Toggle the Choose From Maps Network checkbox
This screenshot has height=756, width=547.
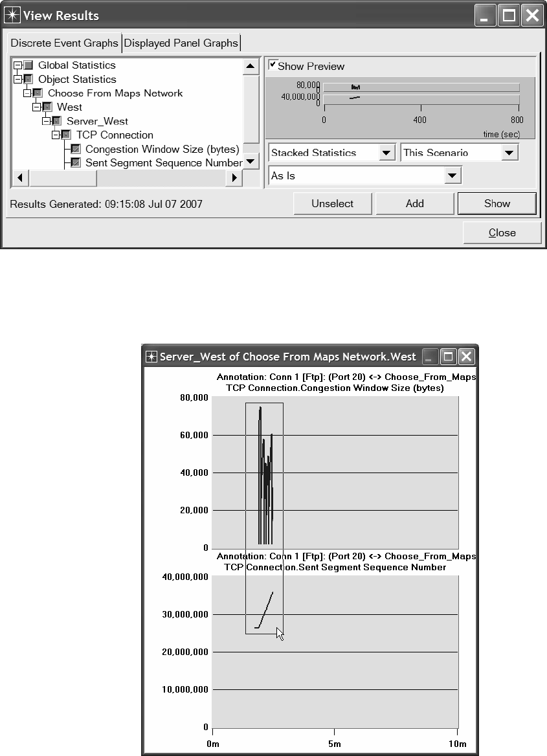tap(38, 93)
